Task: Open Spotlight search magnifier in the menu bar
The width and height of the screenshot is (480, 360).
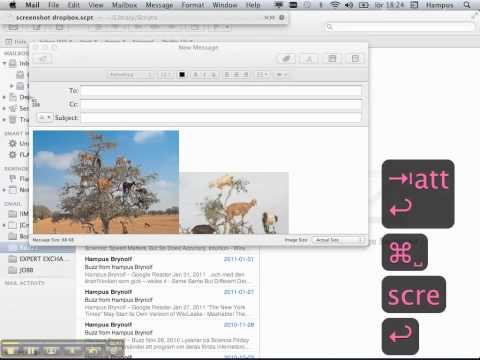Action: coord(467,5)
